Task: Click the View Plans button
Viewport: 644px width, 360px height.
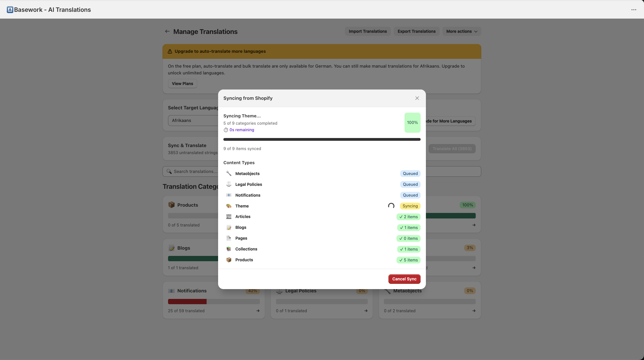Action: pyautogui.click(x=182, y=83)
